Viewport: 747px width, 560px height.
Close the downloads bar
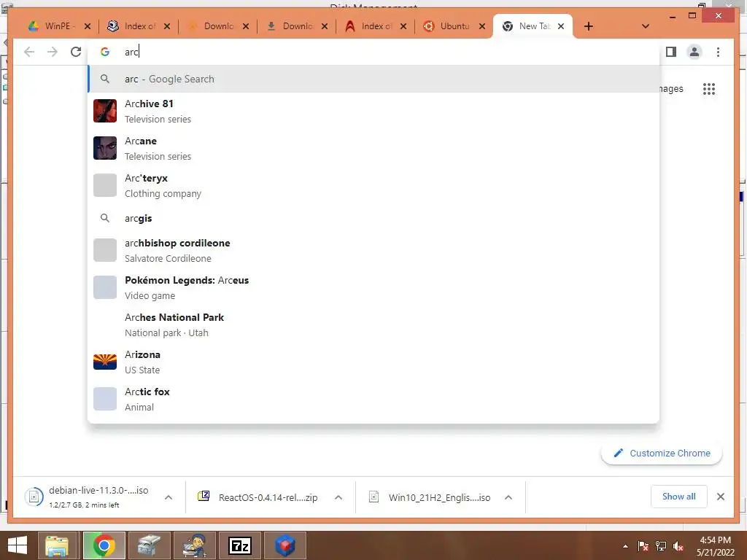coord(720,497)
